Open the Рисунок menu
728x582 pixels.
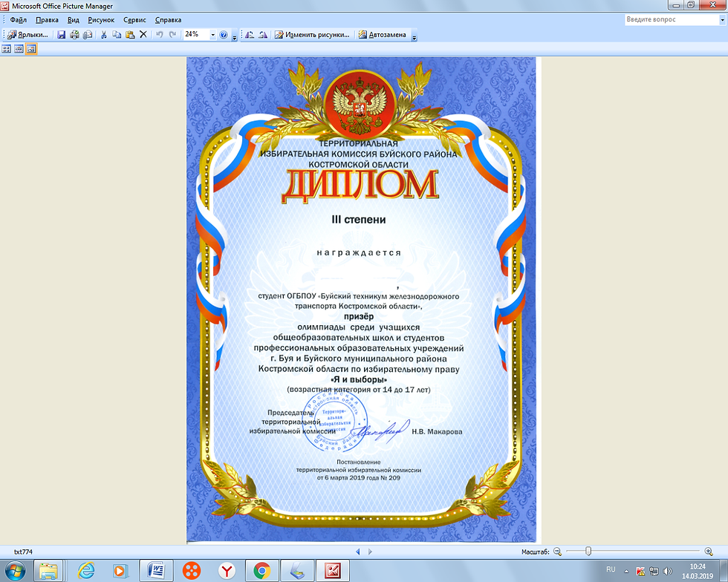[x=101, y=20]
